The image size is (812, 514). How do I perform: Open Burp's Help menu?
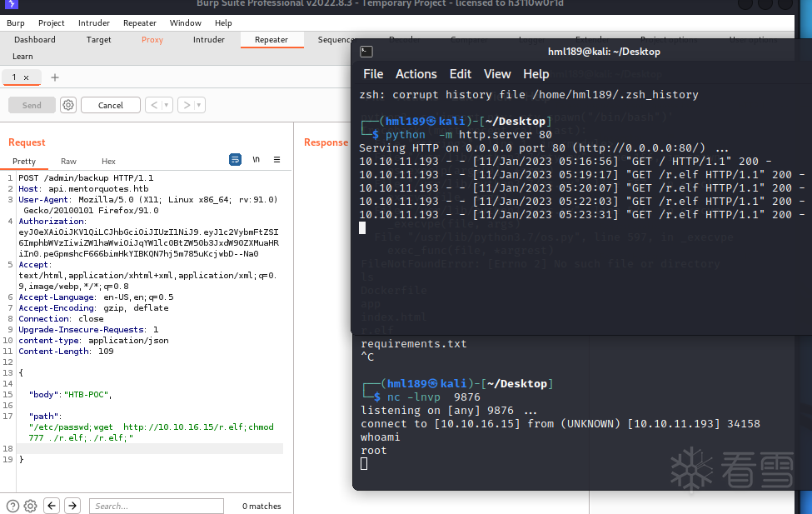pyautogui.click(x=223, y=22)
